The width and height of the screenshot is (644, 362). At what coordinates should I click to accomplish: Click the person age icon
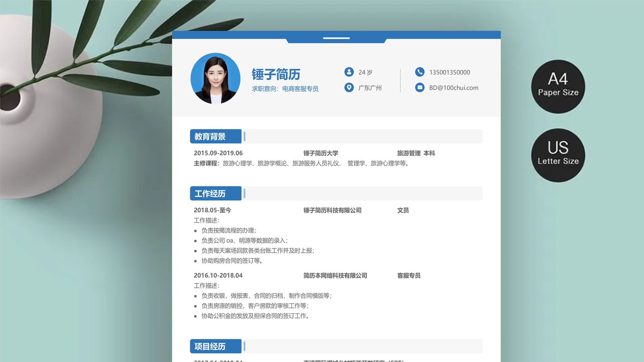click(349, 72)
